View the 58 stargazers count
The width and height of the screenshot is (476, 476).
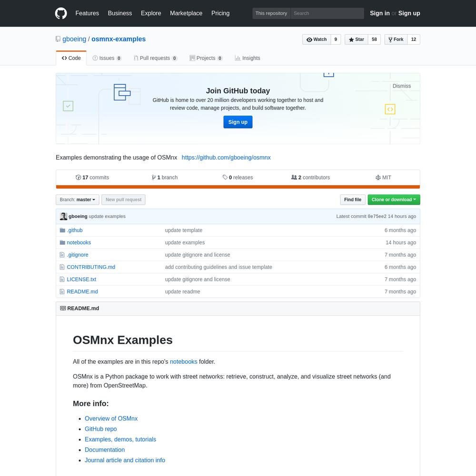point(374,40)
